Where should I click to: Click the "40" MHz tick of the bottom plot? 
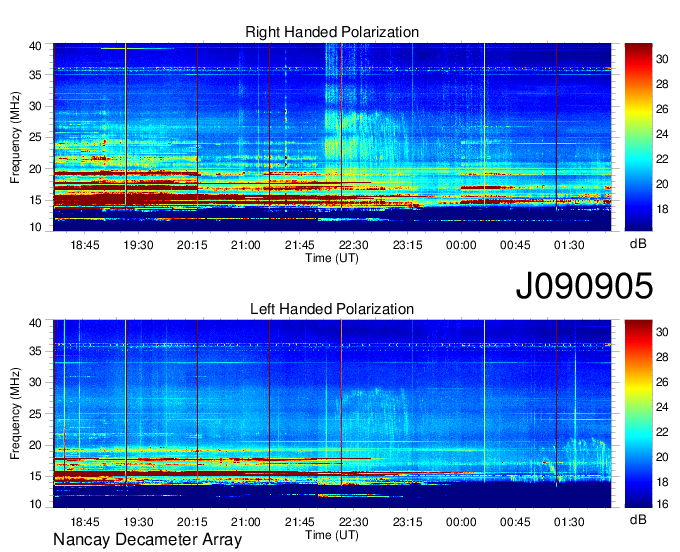(x=35, y=323)
